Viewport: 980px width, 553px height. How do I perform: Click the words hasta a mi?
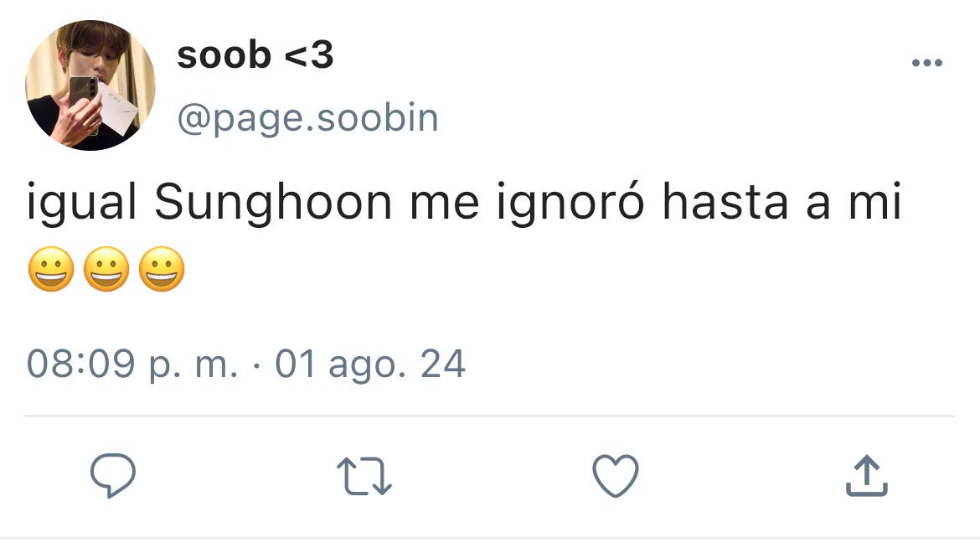(x=781, y=202)
